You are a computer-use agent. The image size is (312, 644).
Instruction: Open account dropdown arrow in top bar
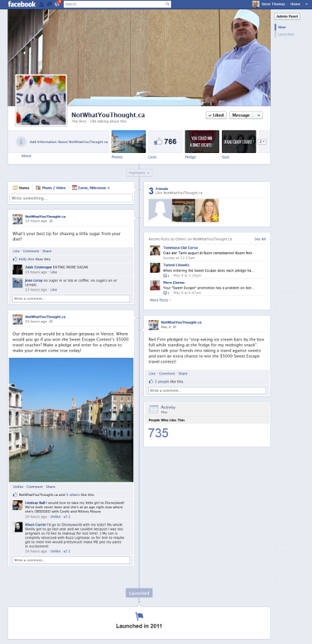pyautogui.click(x=306, y=4)
